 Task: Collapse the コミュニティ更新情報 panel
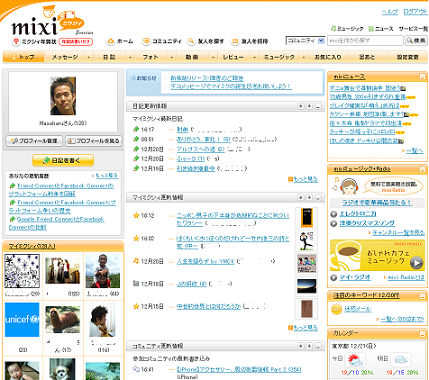click(318, 346)
